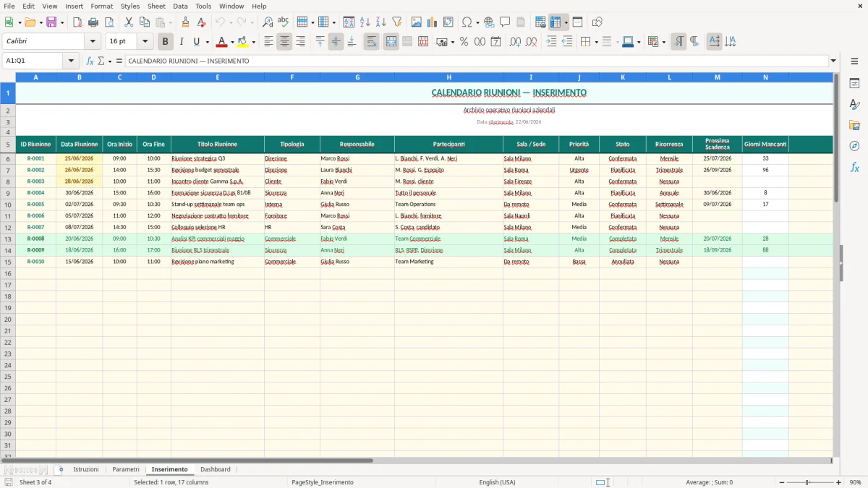Open the sidebar Gallery panel
The image size is (868, 488).
(x=854, y=126)
